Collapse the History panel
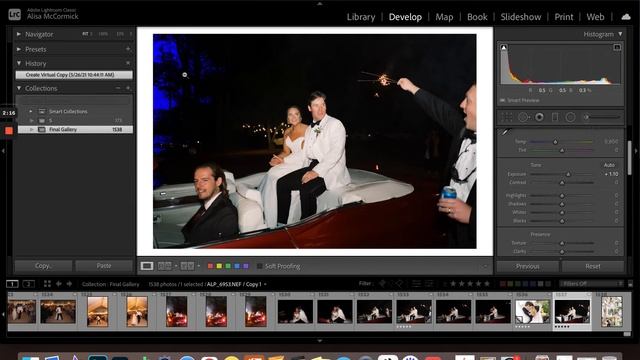The height and width of the screenshot is (360, 640). [18, 63]
